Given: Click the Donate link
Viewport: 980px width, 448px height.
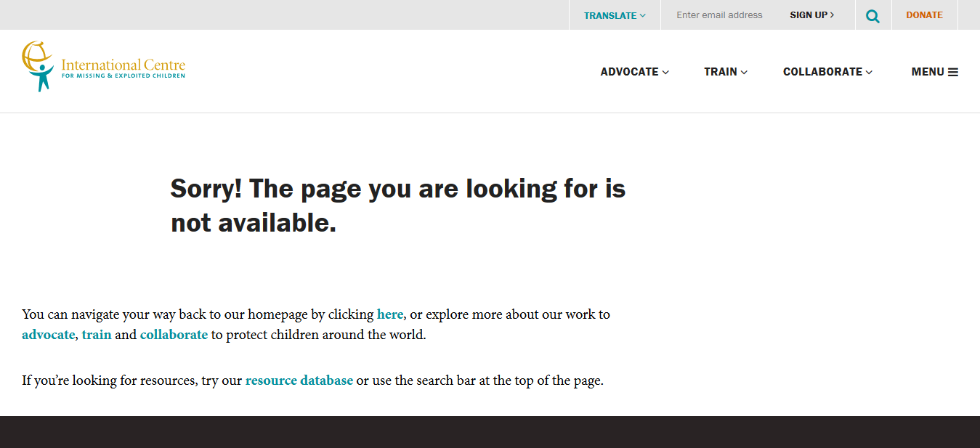Looking at the screenshot, I should click(x=924, y=15).
